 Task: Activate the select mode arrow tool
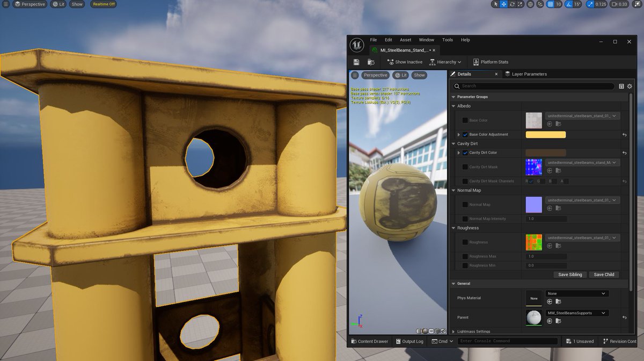[x=496, y=4]
